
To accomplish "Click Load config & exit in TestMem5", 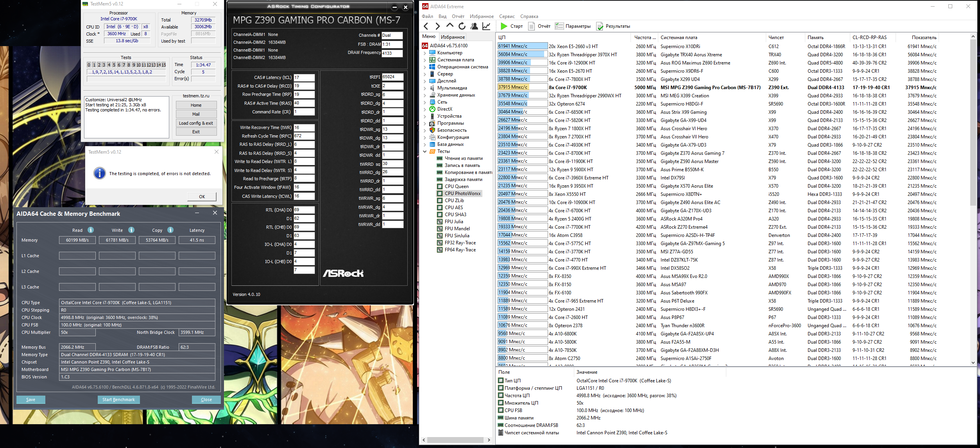I will (196, 123).
